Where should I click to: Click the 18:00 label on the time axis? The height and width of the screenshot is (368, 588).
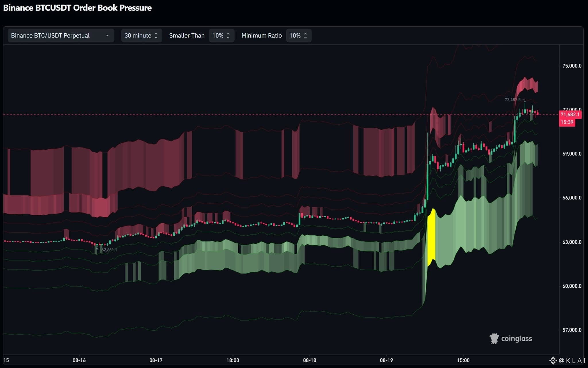tap(233, 360)
